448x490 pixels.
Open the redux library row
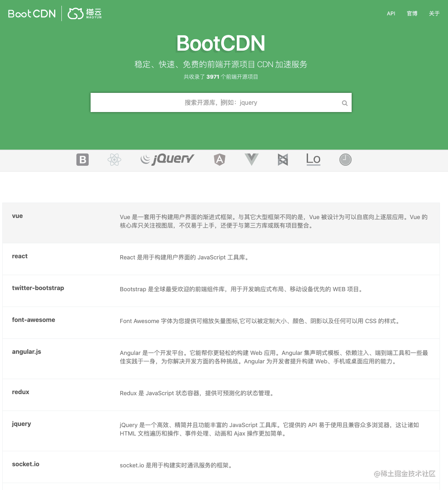click(x=221, y=395)
